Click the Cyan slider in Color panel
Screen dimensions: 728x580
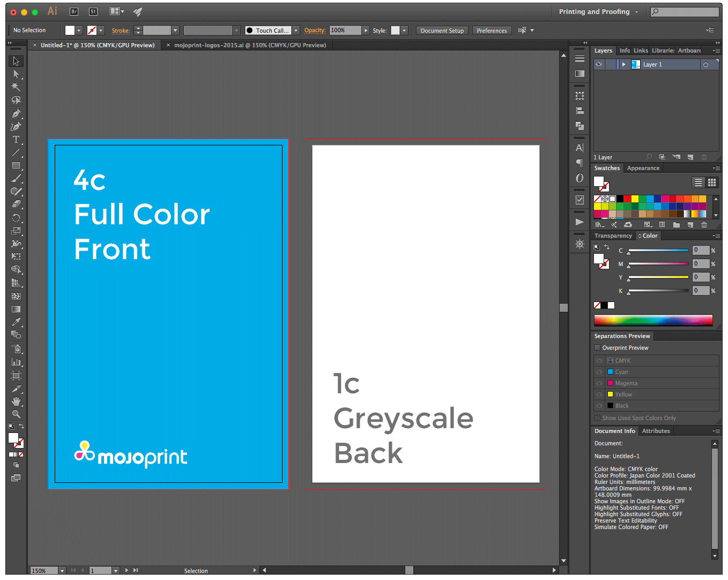[658, 251]
